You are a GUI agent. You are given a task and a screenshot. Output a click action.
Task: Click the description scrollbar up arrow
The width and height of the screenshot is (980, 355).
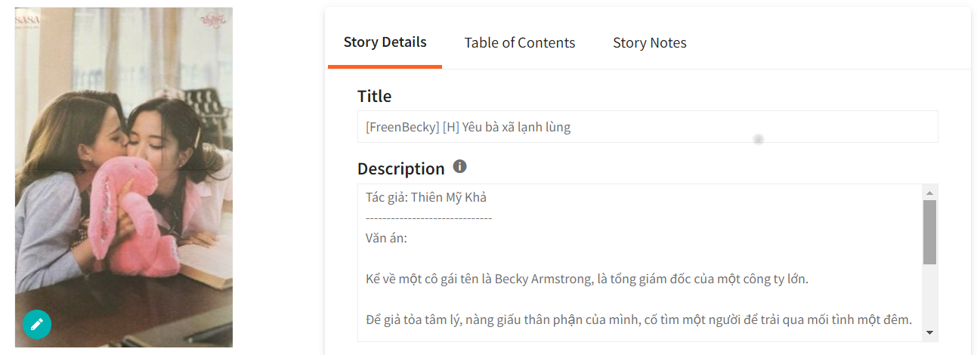point(929,193)
